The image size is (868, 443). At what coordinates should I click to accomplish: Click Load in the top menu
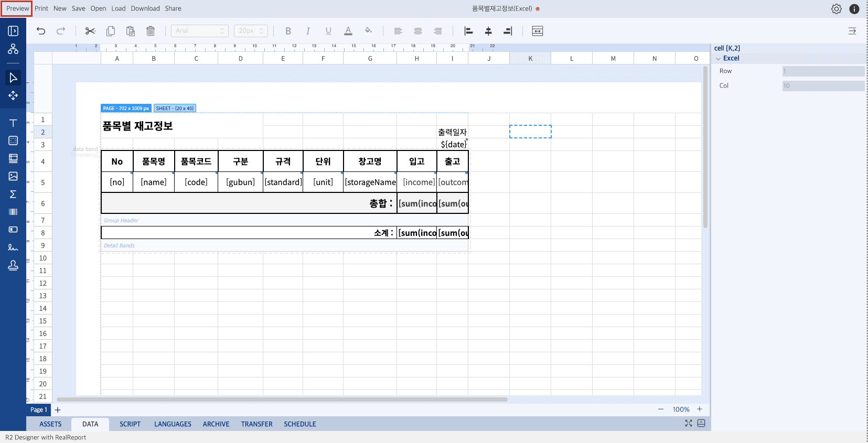coord(119,8)
